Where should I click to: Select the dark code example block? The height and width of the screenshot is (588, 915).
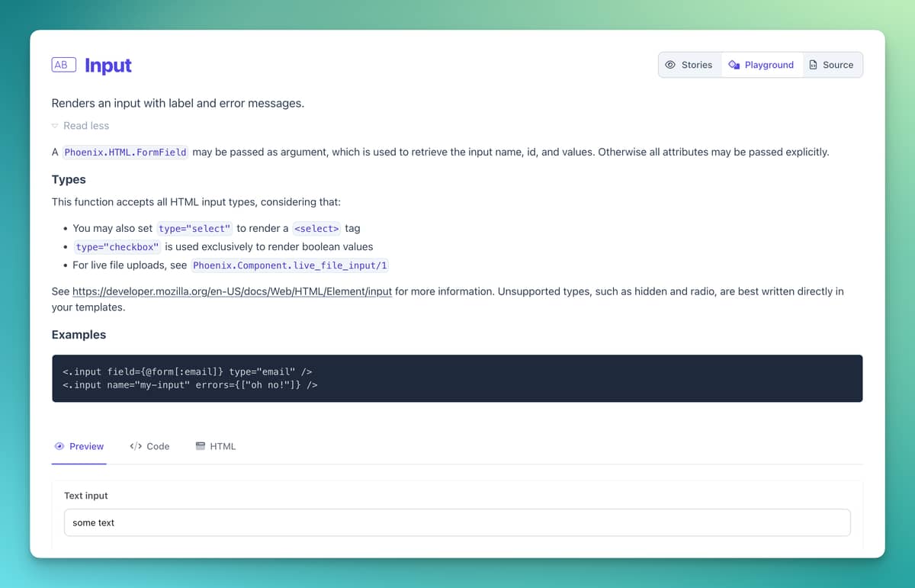(457, 378)
